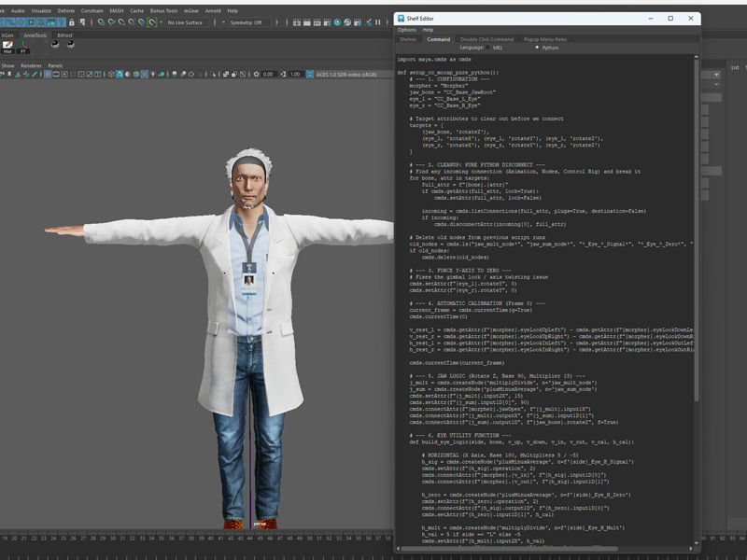Image resolution: width=747 pixels, height=560 pixels.
Task: Click the No Live Surface field
Action: click(x=187, y=22)
